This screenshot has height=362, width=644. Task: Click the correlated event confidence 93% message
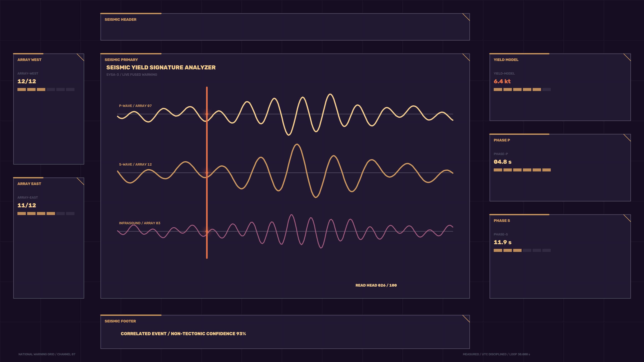pyautogui.click(x=183, y=334)
